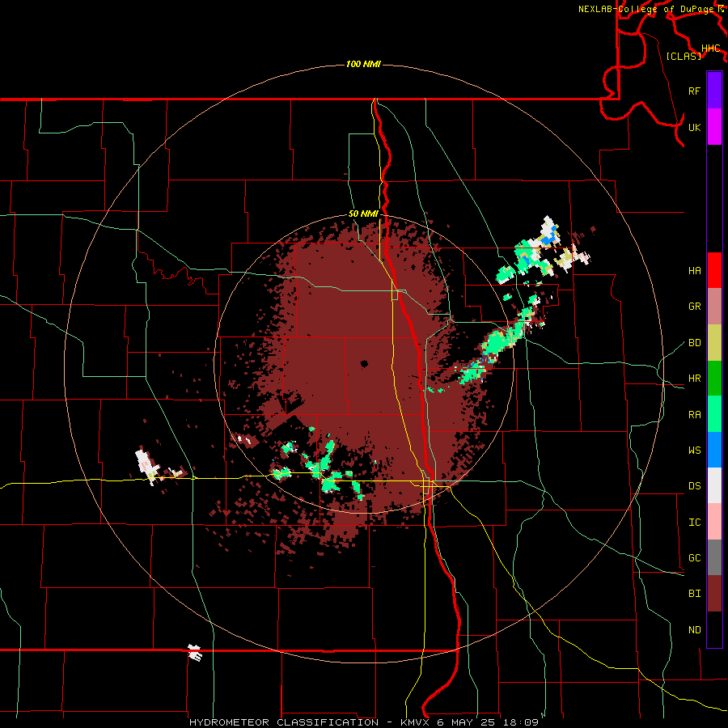728x728 pixels.
Task: Click the HHC product label
Action: pos(711,49)
